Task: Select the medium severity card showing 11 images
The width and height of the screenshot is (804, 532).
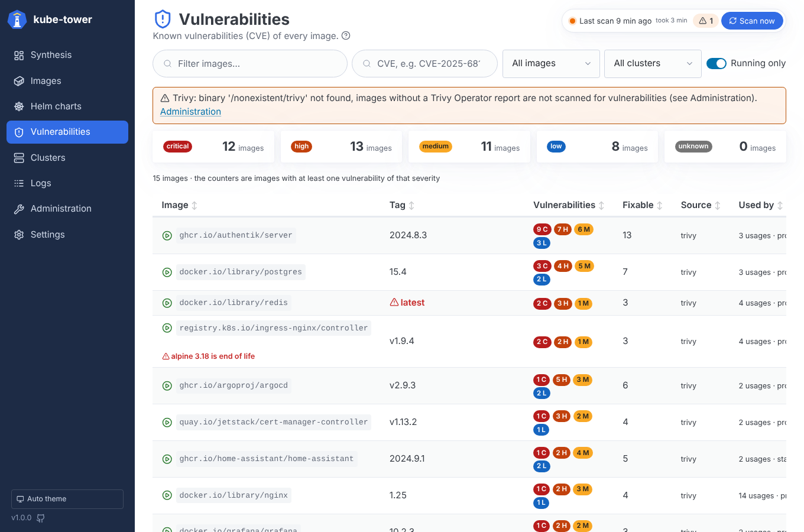Action: pyautogui.click(x=469, y=147)
